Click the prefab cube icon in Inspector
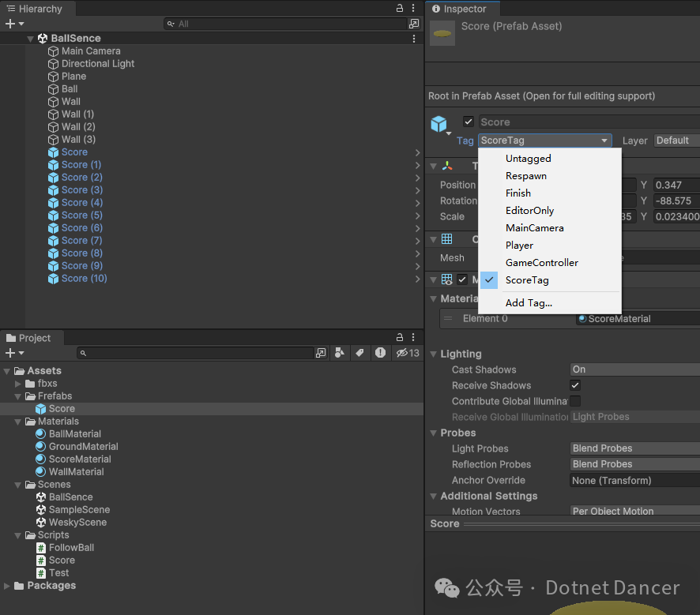Image resolution: width=700 pixels, height=615 pixels. [x=438, y=124]
